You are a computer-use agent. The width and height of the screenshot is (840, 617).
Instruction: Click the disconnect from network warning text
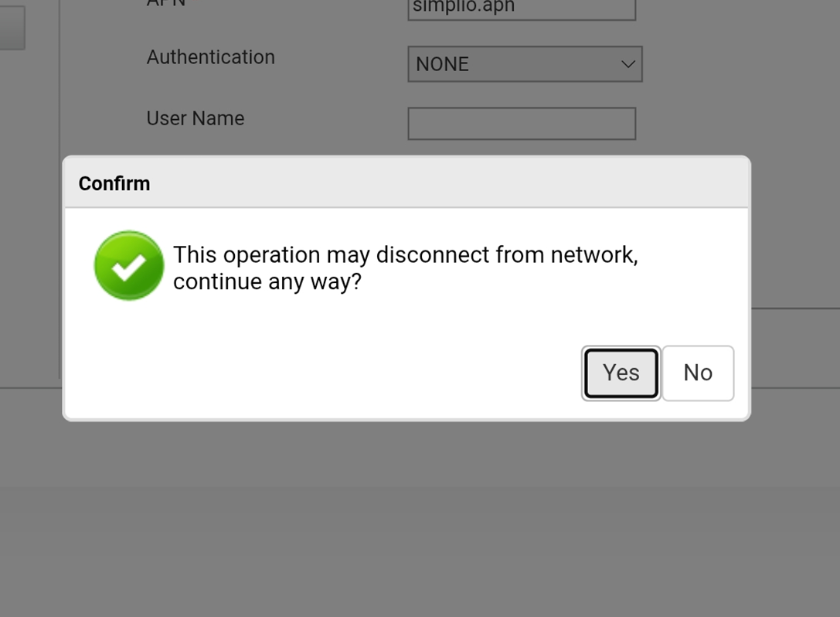tap(406, 254)
